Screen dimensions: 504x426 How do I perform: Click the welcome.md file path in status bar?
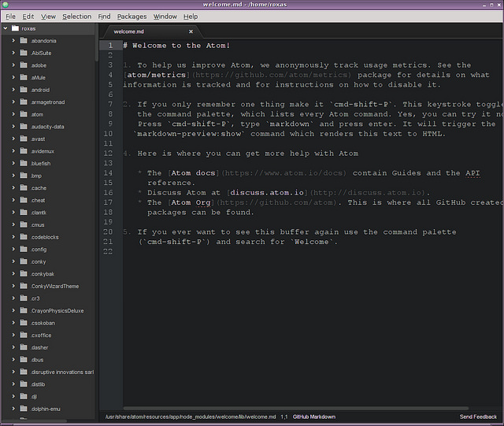pos(191,417)
